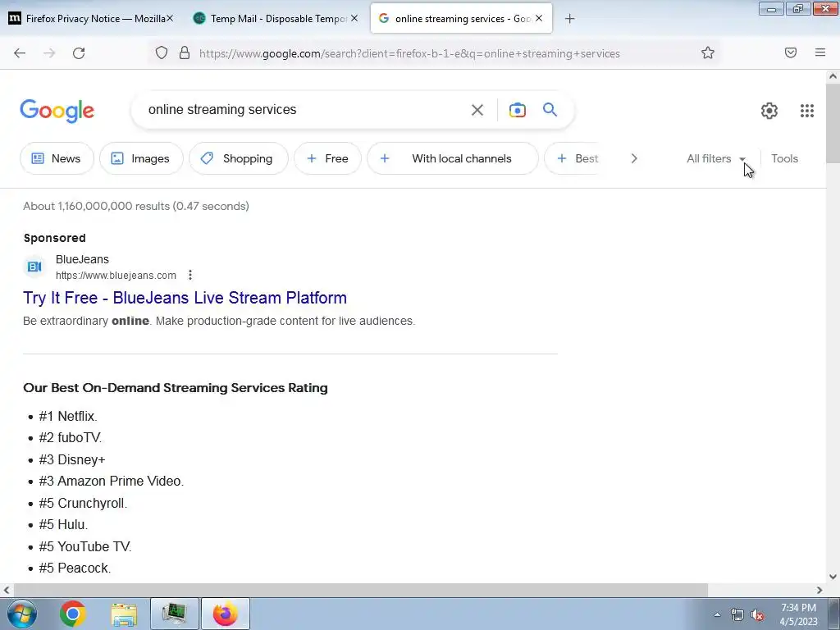Open Try It Free BlueJeans link
This screenshot has width=840, height=630.
pyautogui.click(x=185, y=298)
